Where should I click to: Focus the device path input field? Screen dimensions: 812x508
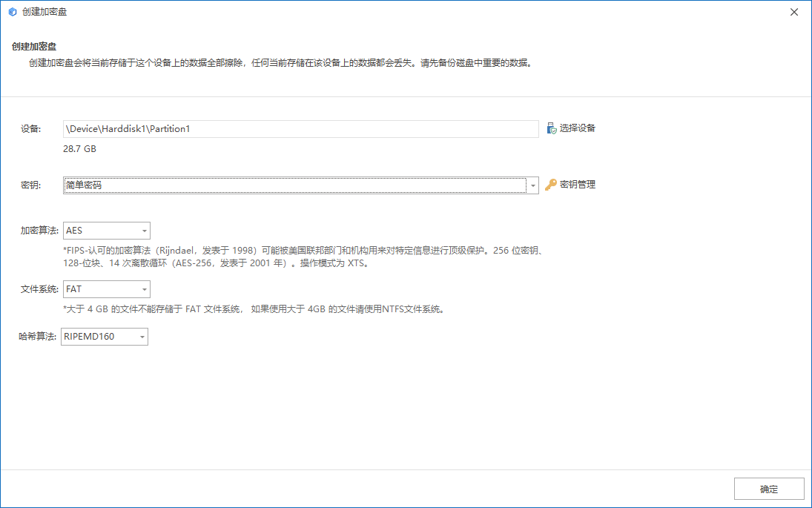point(301,129)
